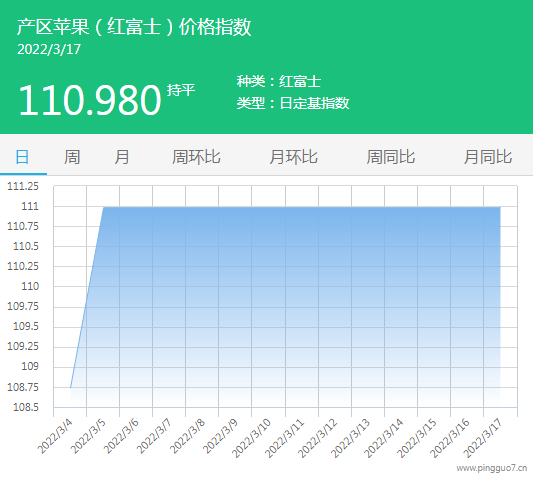Click the 110.980 index value

click(x=90, y=100)
